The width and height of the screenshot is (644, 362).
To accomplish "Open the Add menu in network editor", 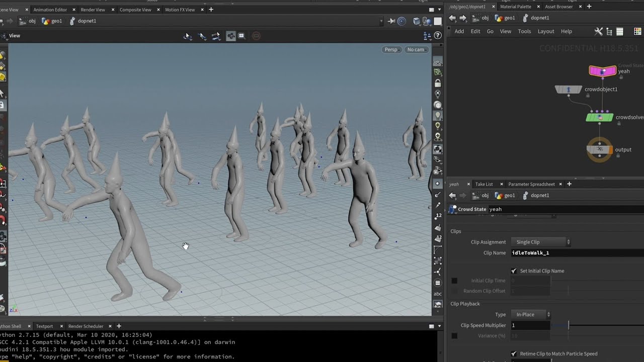I will click(x=459, y=31).
